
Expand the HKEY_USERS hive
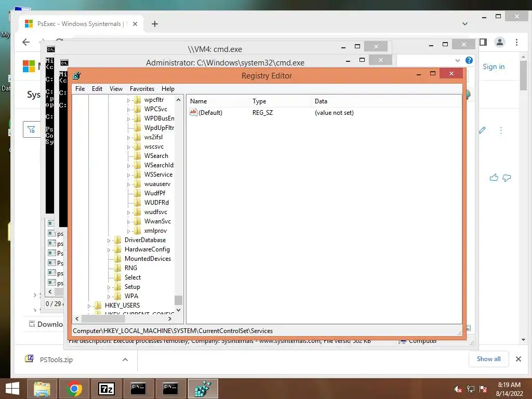click(x=89, y=306)
